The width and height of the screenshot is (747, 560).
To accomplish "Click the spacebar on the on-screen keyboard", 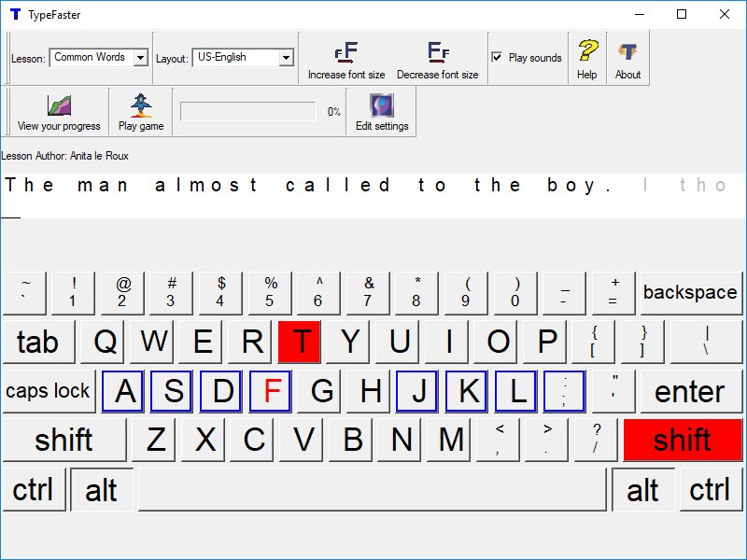I will 373,489.
